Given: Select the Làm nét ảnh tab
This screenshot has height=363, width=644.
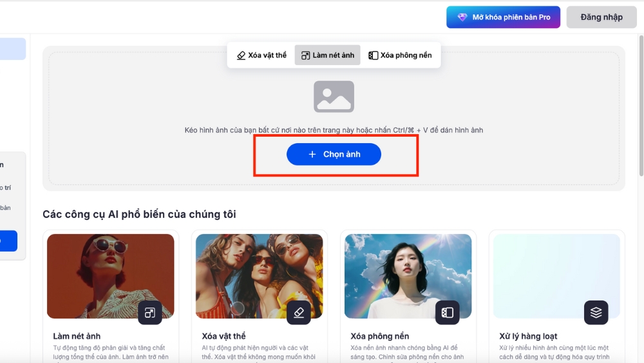Looking at the screenshot, I should click(x=327, y=55).
